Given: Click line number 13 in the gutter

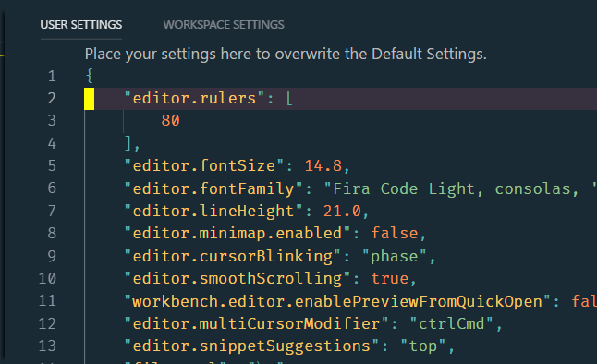Looking at the screenshot, I should point(47,346).
